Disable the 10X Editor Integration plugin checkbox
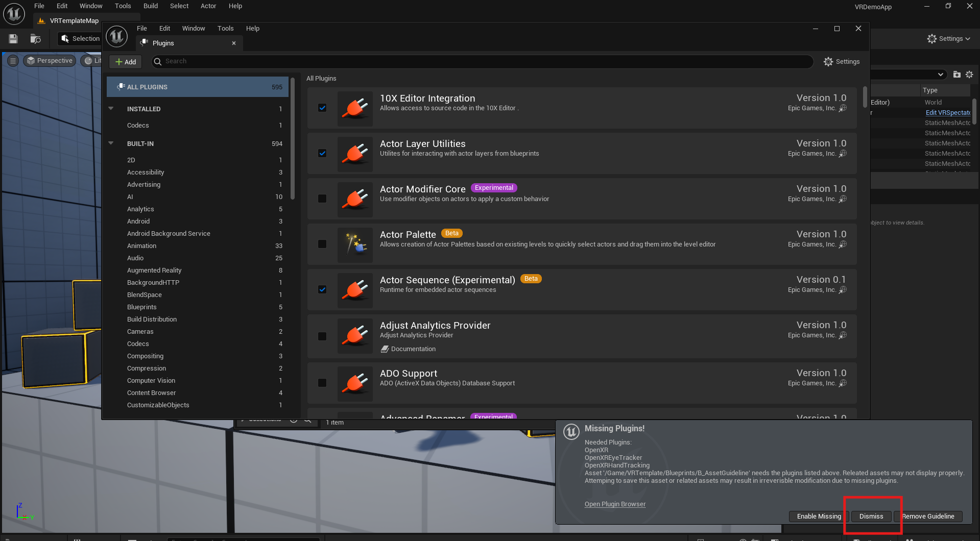This screenshot has height=541, width=980. tap(322, 108)
